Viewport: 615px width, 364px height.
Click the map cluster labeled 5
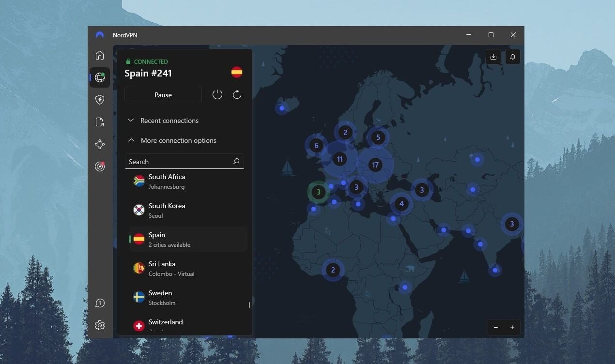click(378, 137)
